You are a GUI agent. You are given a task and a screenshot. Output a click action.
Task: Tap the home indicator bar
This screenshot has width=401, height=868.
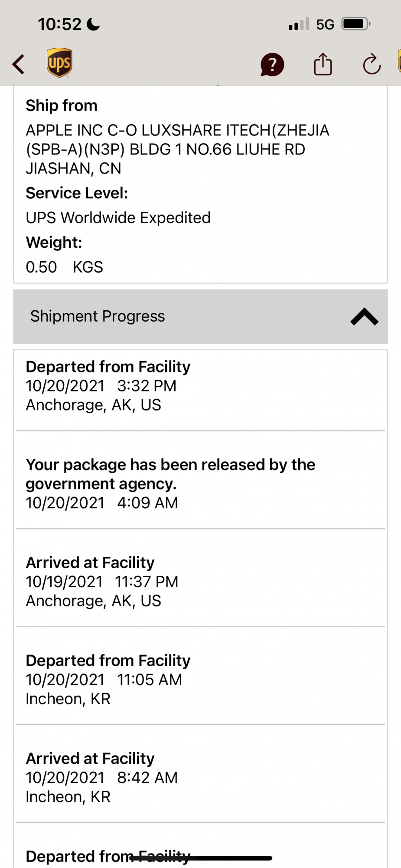click(201, 858)
